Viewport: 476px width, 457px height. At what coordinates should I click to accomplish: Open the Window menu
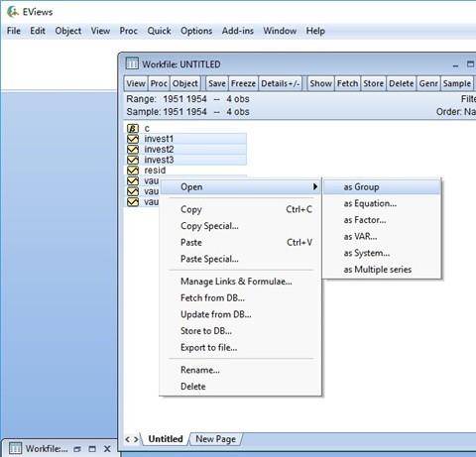(x=280, y=31)
